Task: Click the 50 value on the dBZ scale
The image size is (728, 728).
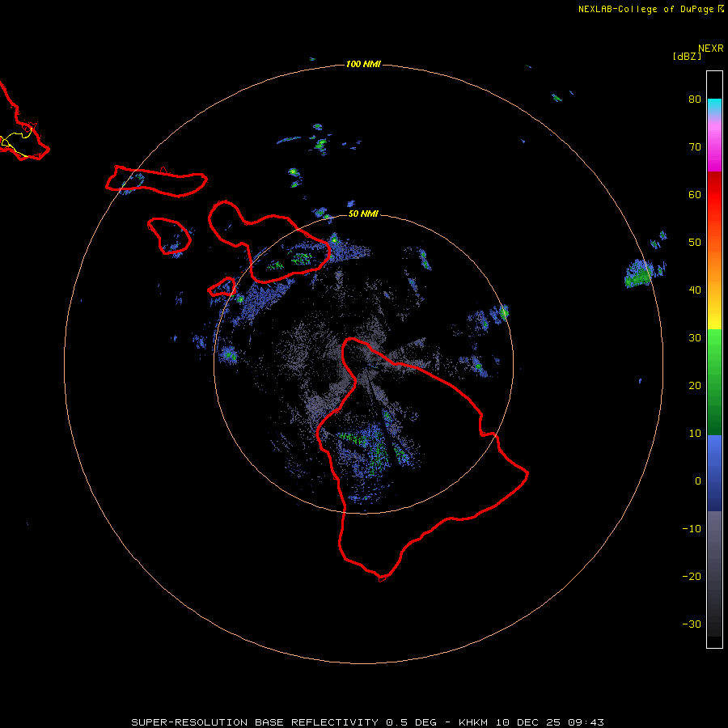Action: coord(695,243)
